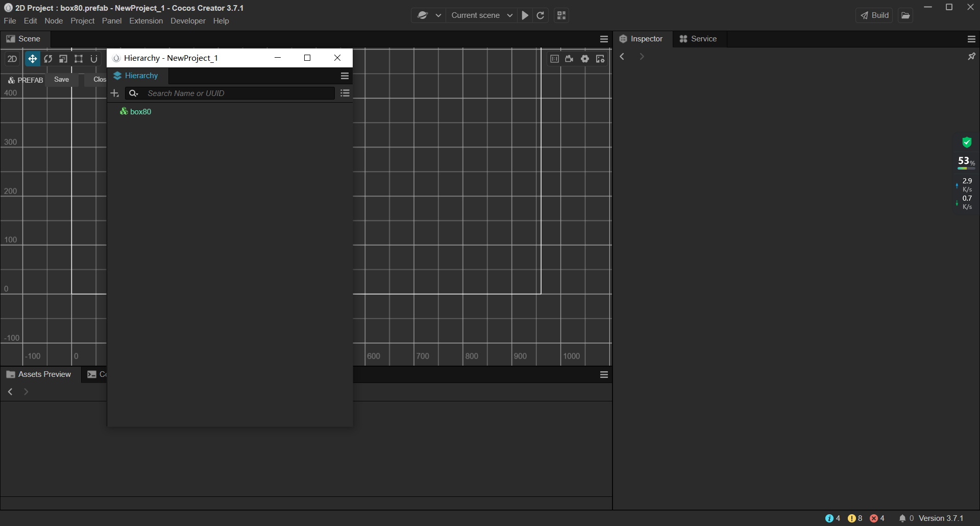980x526 pixels.
Task: Open the Scene panel hamburger menu
Action: click(x=604, y=39)
